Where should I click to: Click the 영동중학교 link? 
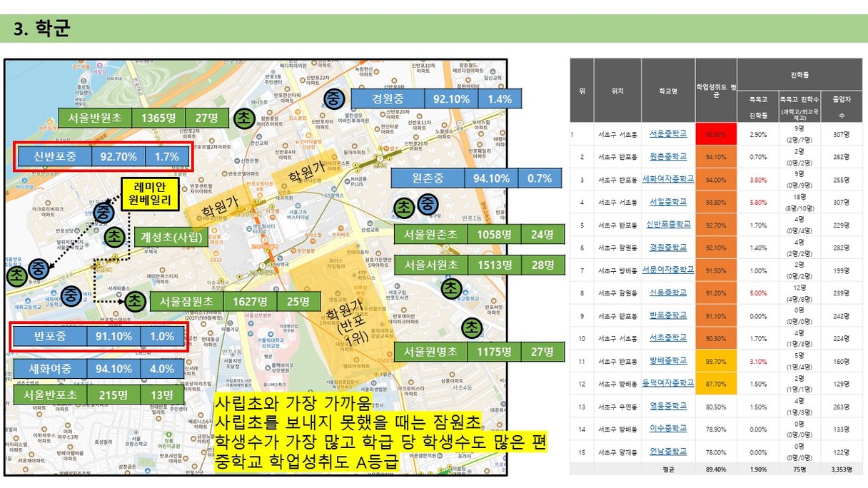coord(668,405)
